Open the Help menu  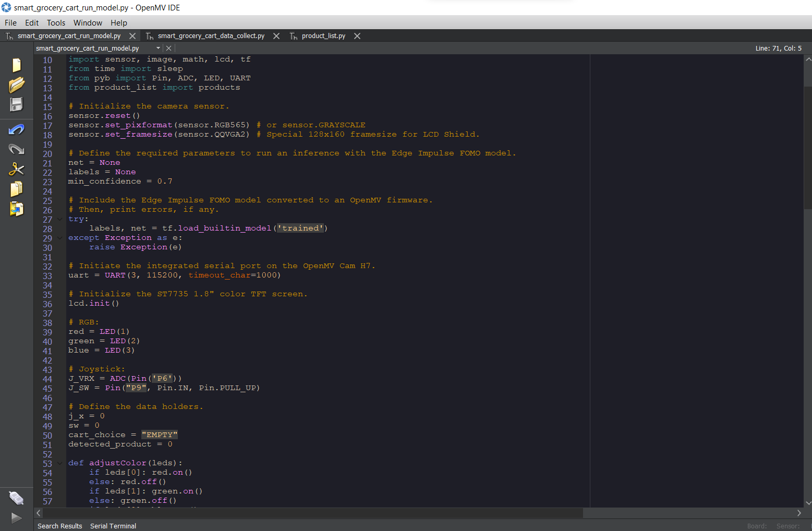point(118,22)
